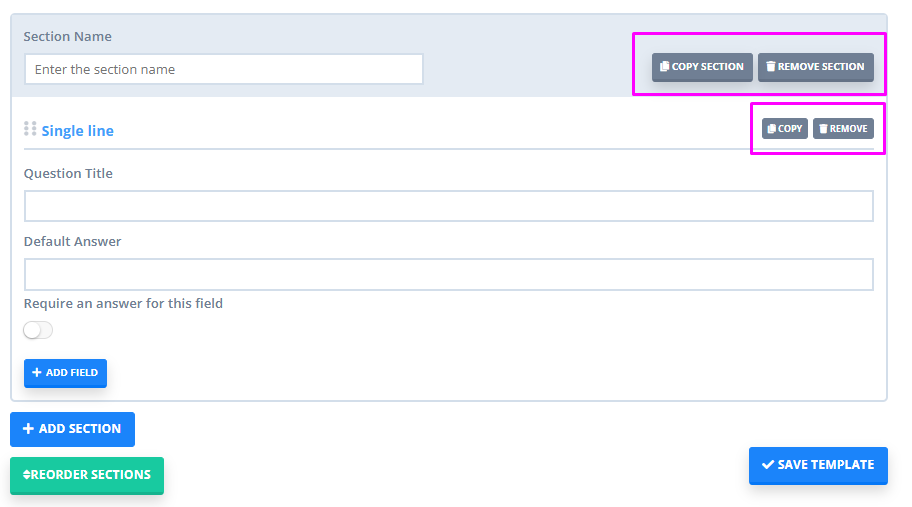Click the trash icon on Remove Section
Image resolution: width=912 pixels, height=507 pixels.
point(770,67)
